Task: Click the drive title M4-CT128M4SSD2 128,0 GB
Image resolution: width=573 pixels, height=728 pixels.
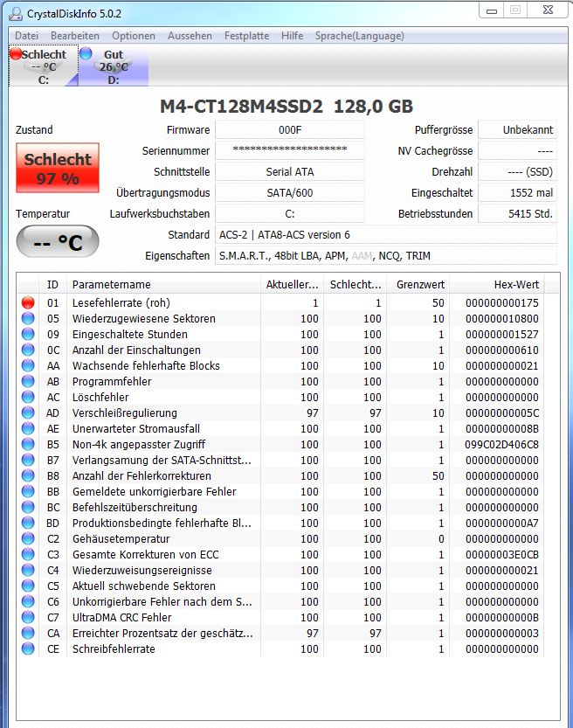Action: pyautogui.click(x=286, y=107)
